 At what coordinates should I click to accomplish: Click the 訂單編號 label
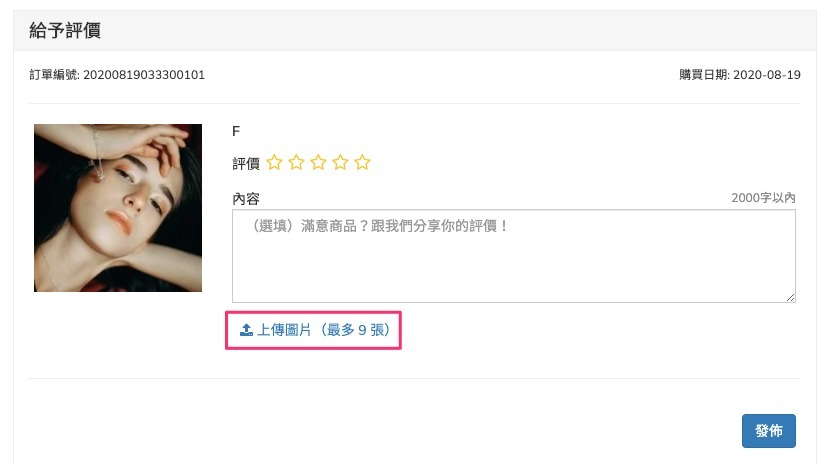(x=47, y=75)
